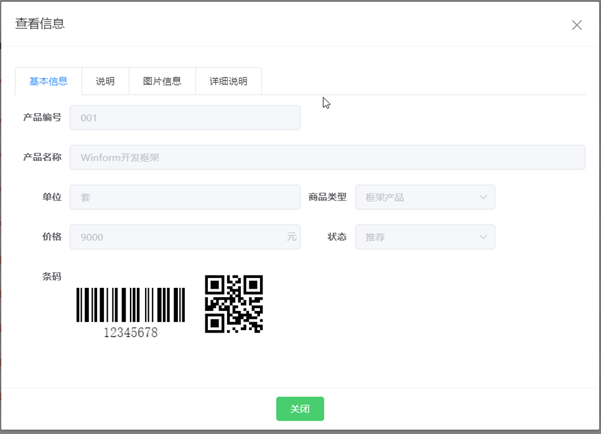Click the green 关闭 button

pos(300,409)
